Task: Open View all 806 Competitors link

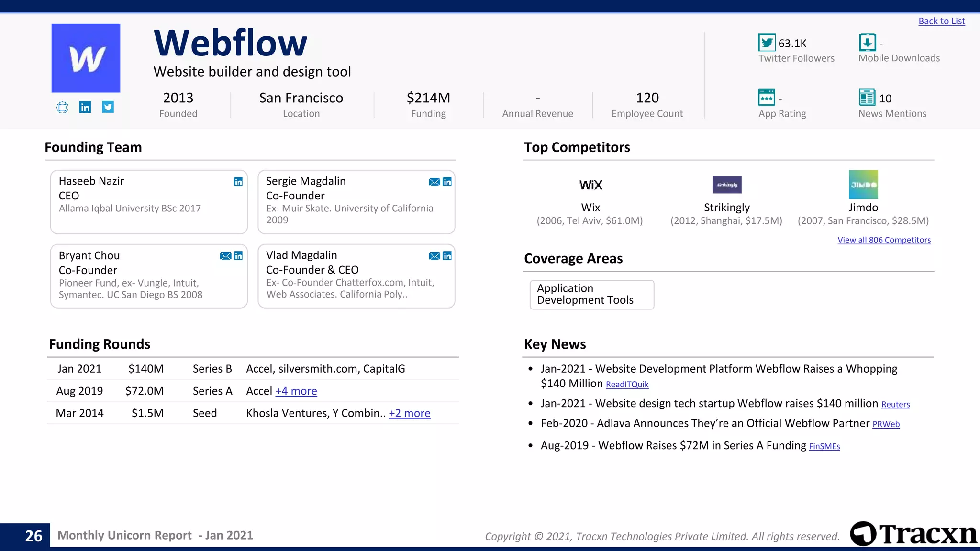Action: click(x=884, y=240)
